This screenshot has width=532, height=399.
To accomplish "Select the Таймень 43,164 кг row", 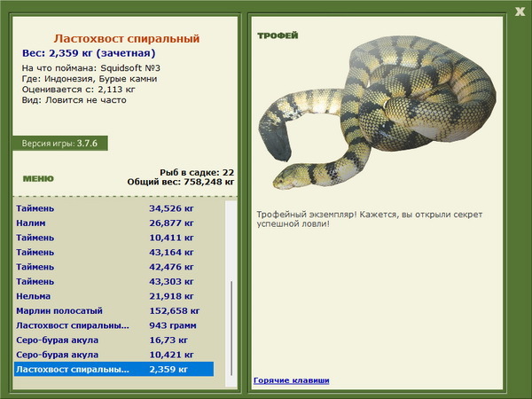I will (114, 252).
